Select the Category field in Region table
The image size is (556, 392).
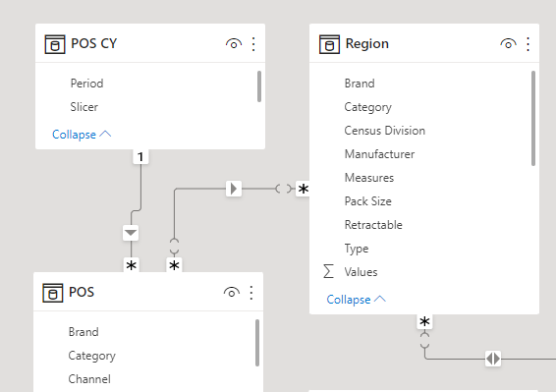(367, 107)
